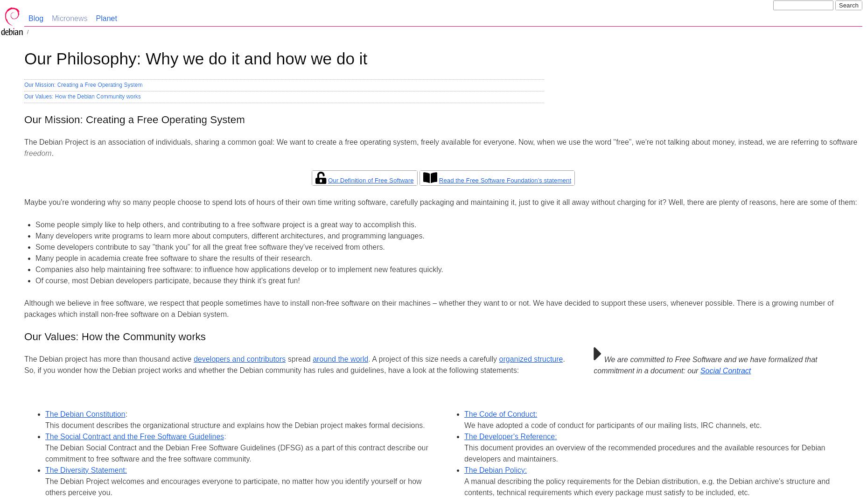
Task: Jump to Our Mission table of contents link
Action: click(x=83, y=85)
